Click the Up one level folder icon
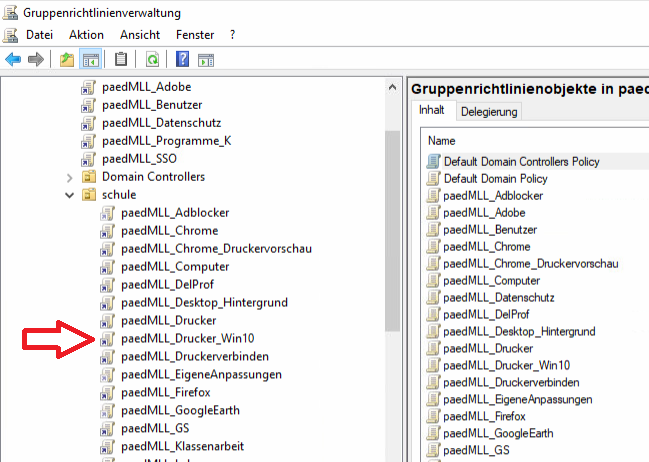 pyautogui.click(x=67, y=60)
